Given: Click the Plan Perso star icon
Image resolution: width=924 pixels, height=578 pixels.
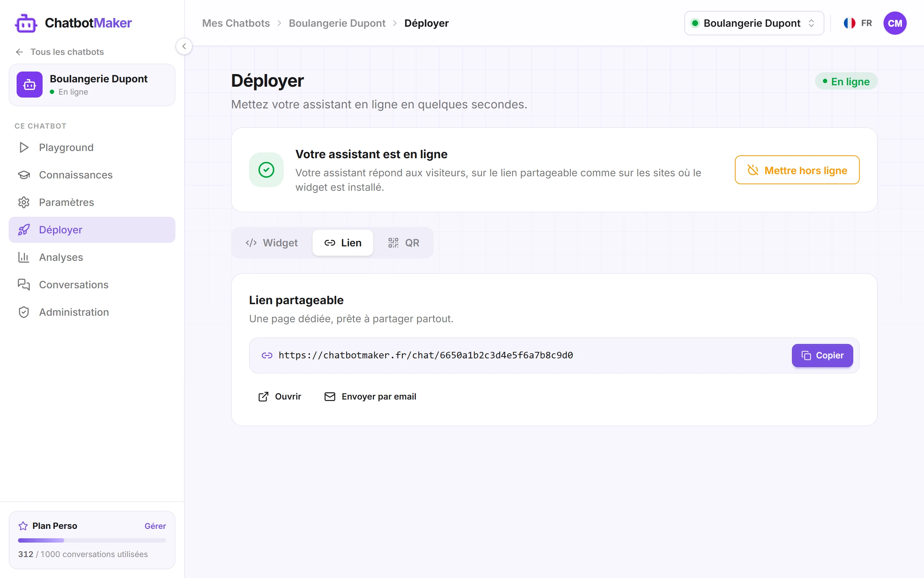Looking at the screenshot, I should click(x=23, y=526).
